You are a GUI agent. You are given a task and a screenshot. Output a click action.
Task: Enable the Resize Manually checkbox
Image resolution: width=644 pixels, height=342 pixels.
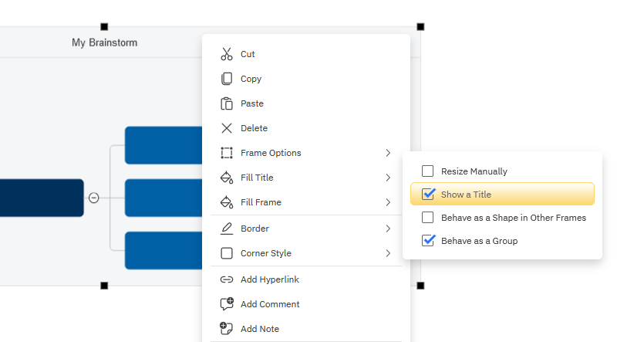(428, 171)
